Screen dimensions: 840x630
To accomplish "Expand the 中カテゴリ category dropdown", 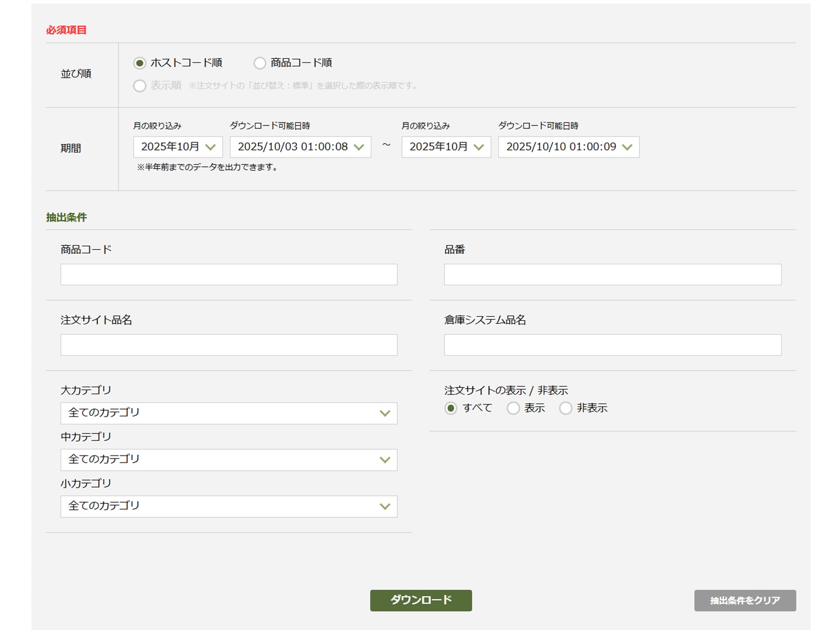I will tap(229, 460).
